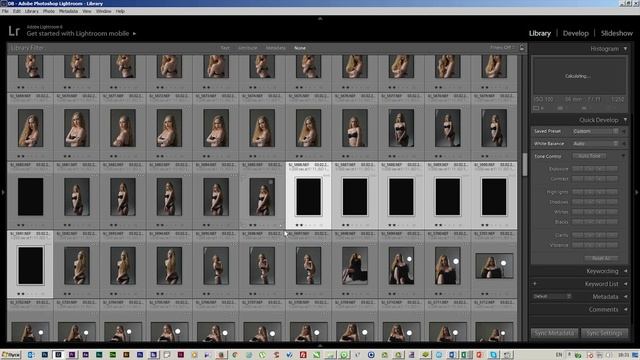Click Get started with Lightroom mobile

[78, 33]
